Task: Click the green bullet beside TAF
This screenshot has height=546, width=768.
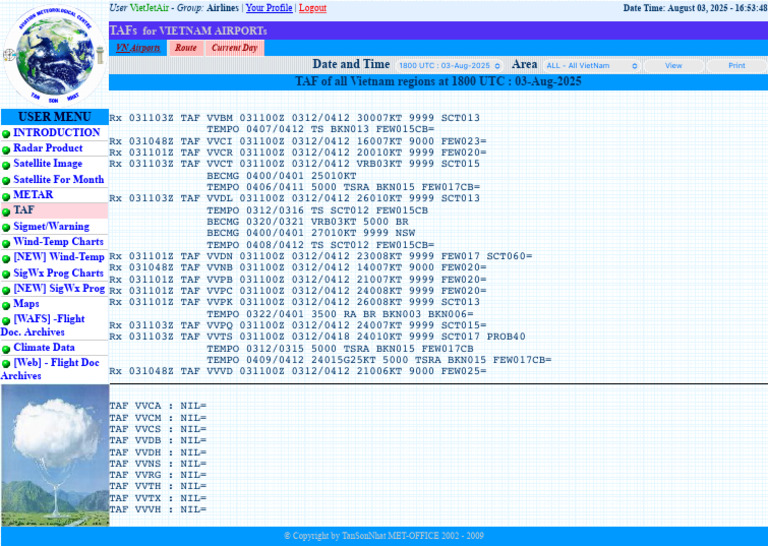Action: [x=6, y=212]
